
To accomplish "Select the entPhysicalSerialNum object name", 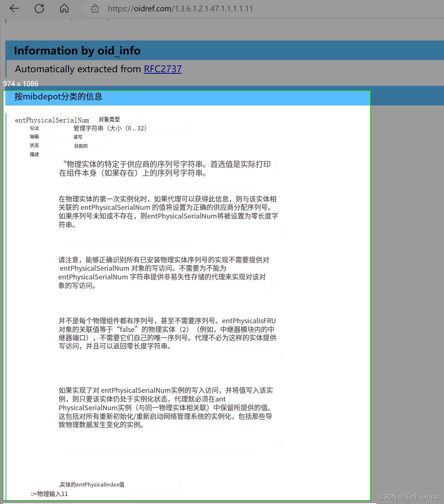I will click(52, 120).
